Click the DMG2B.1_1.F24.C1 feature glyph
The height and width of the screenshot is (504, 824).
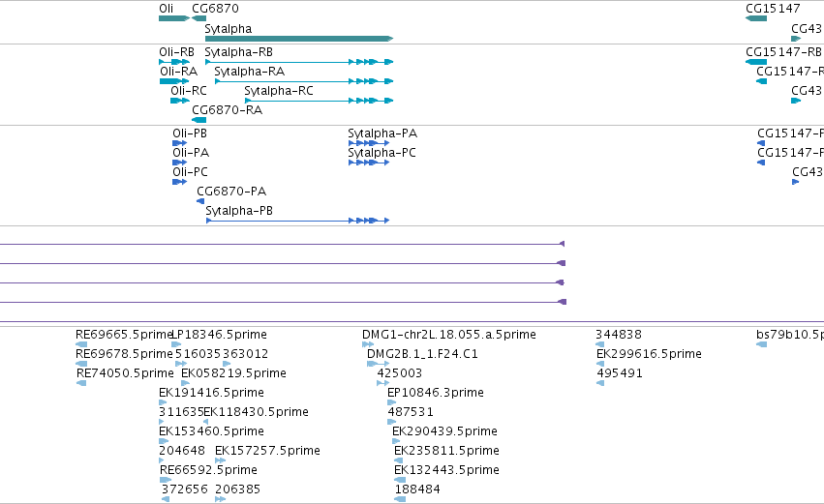tap(378, 364)
